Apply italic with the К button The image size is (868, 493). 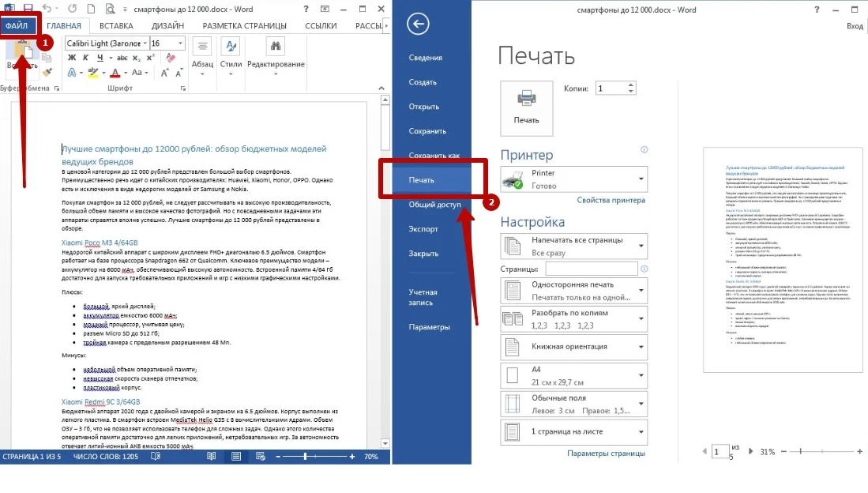tap(85, 58)
